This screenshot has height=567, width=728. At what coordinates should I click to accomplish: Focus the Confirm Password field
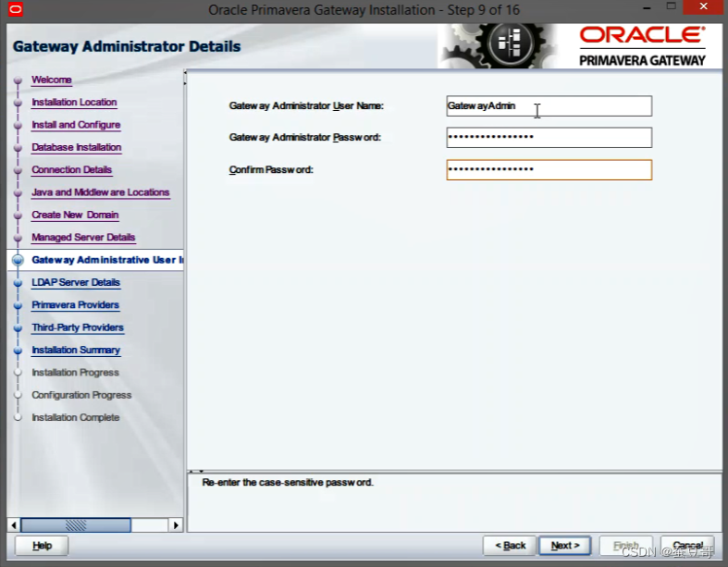pos(549,170)
